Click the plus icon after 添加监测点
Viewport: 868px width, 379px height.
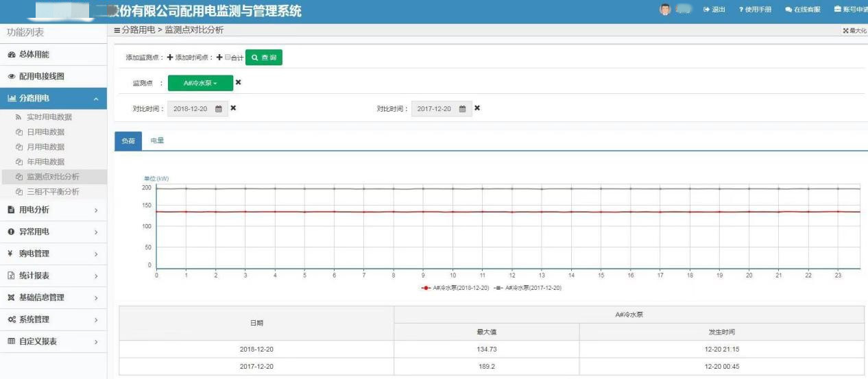170,58
